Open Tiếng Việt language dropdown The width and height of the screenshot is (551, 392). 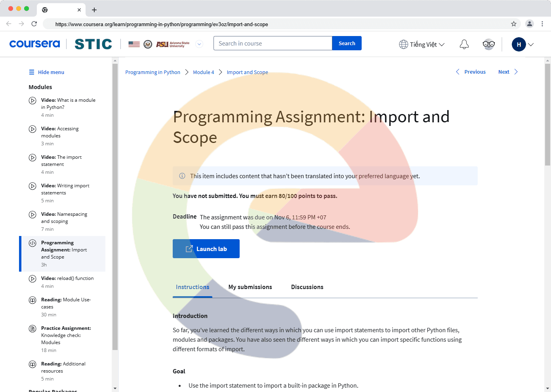pyautogui.click(x=427, y=44)
